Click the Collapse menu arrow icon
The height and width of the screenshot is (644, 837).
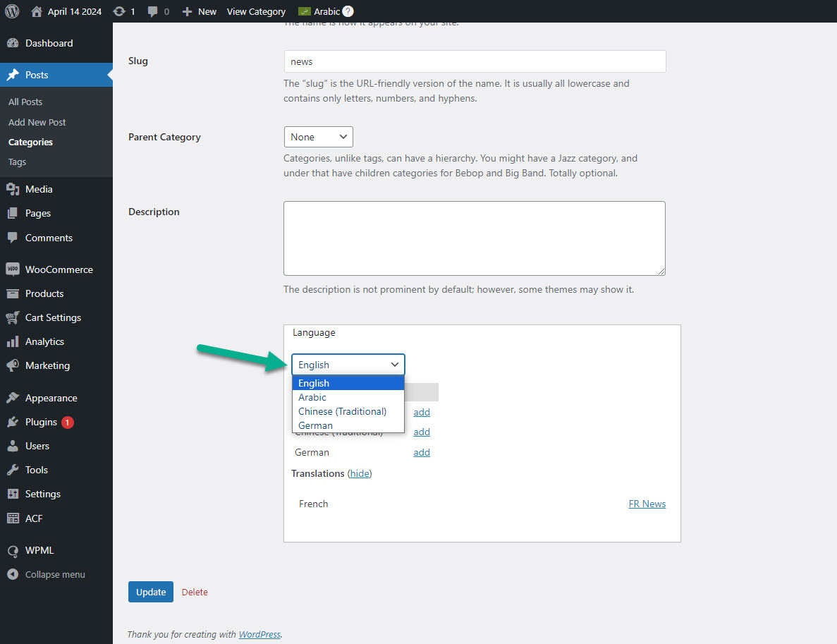[13, 575]
